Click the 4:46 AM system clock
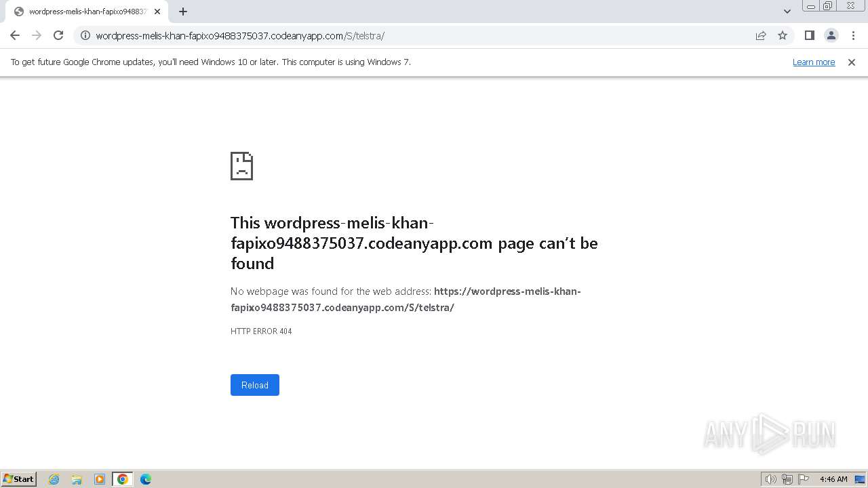The height and width of the screenshot is (488, 868). click(833, 479)
